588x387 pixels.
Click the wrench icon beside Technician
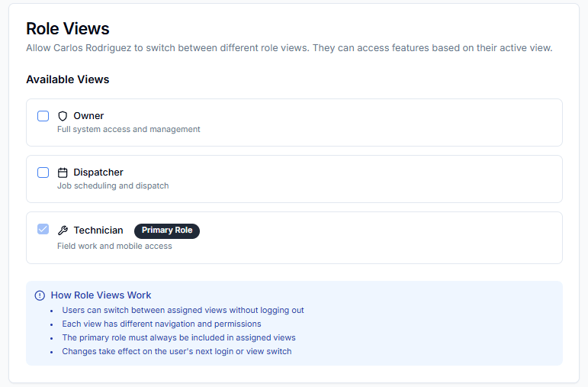click(63, 231)
